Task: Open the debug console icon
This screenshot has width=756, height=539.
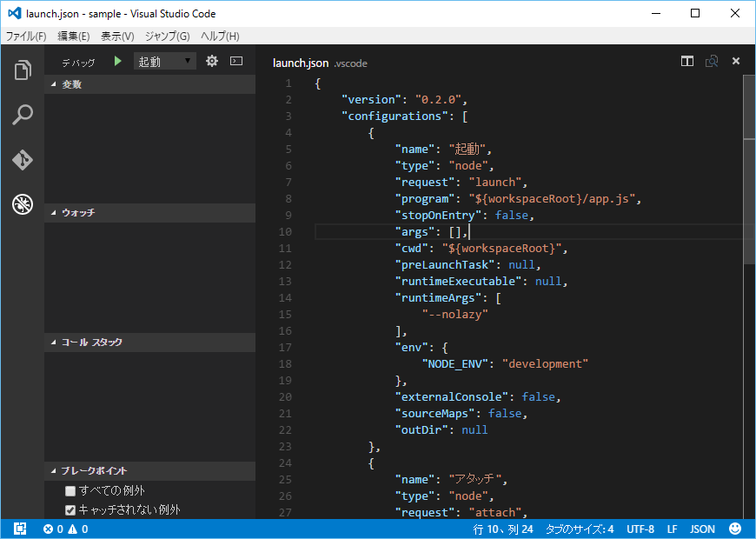Action: 235,62
